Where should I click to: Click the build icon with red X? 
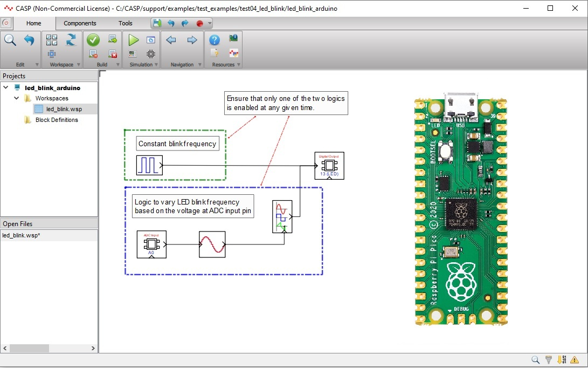tap(113, 54)
